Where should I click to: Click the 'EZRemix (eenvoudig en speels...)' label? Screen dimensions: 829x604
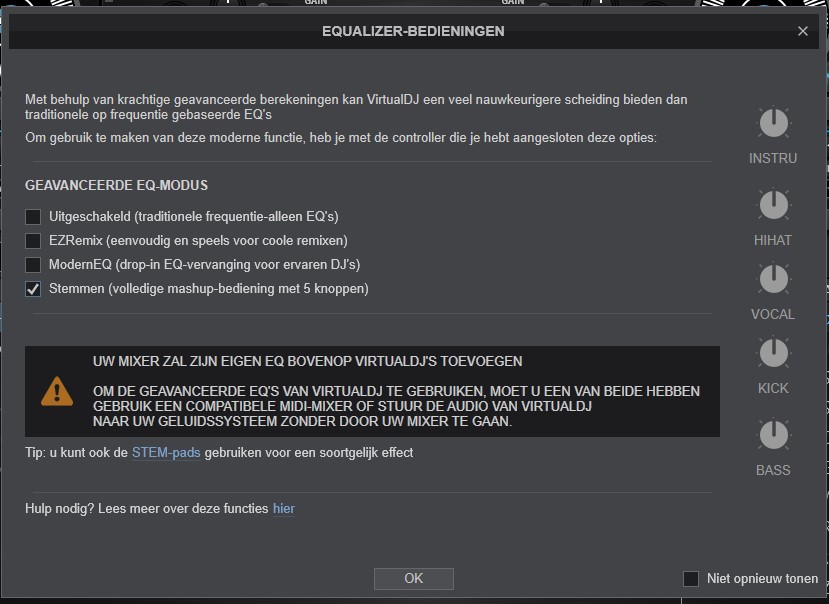[198, 241]
